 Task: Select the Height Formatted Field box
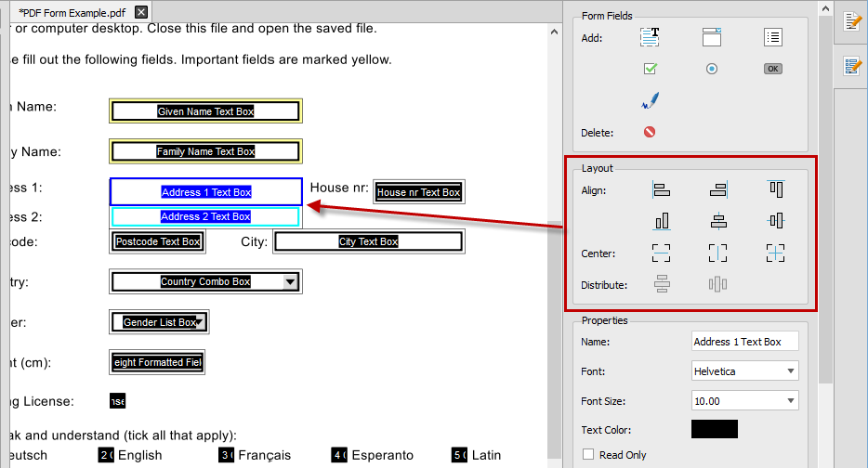pyautogui.click(x=157, y=362)
